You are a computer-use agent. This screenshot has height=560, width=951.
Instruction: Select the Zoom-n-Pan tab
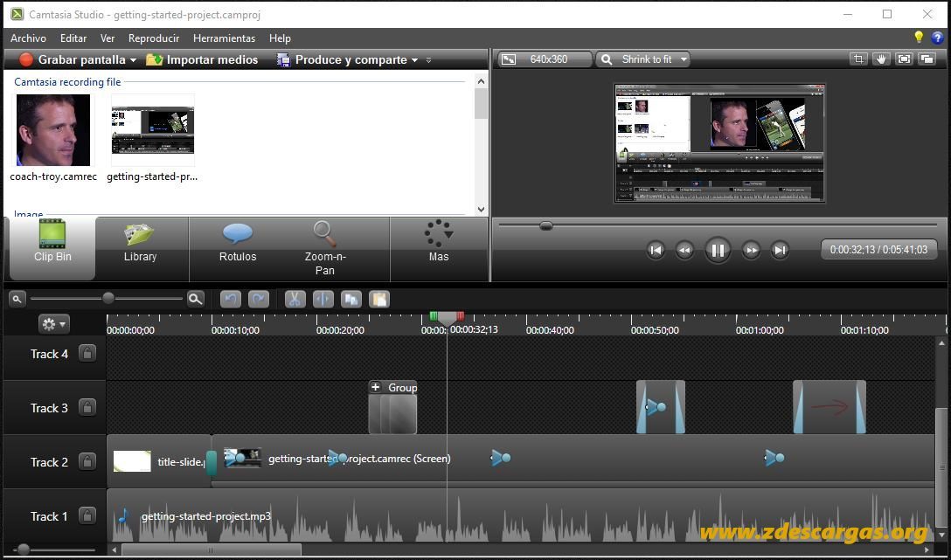click(324, 248)
